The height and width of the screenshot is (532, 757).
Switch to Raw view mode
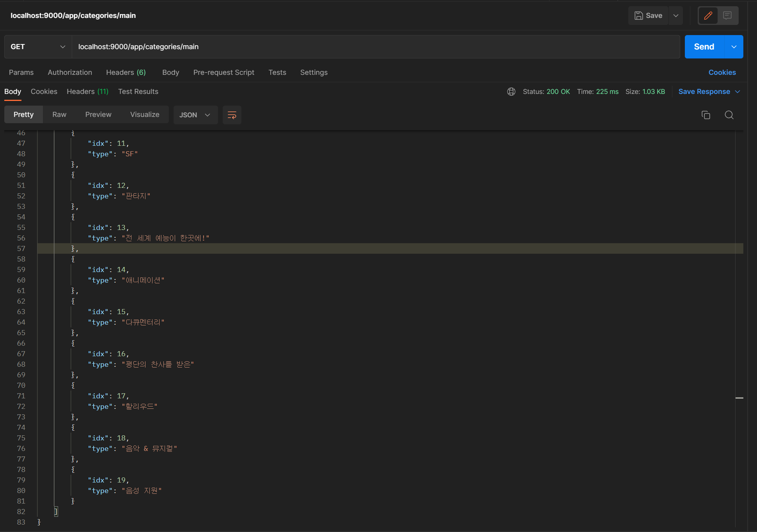tap(59, 115)
